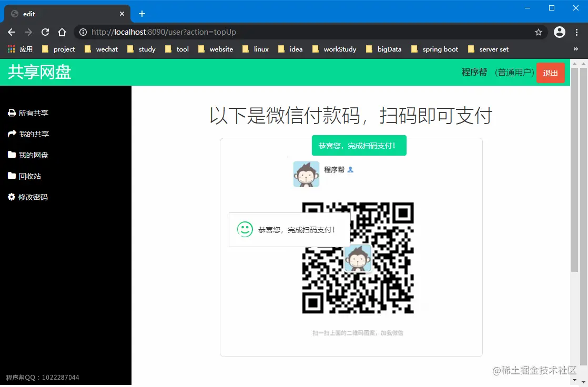Open the project bookmark folder
Image resolution: width=588 pixels, height=387 pixels.
click(58, 49)
